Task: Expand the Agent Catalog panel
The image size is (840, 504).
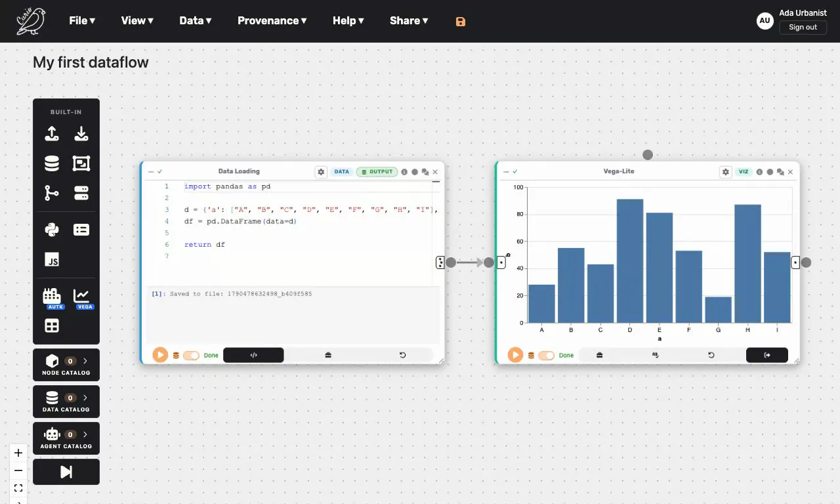Action: [x=66, y=438]
